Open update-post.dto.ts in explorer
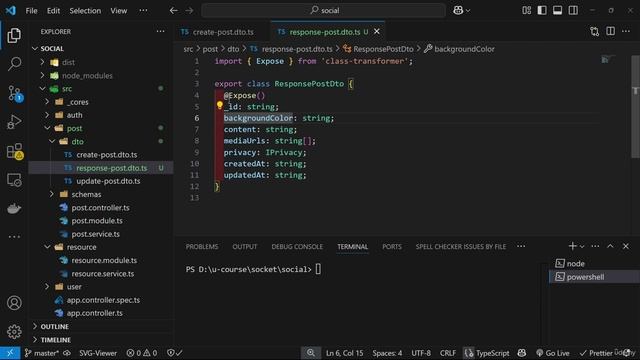This screenshot has width=640, height=360. [x=108, y=181]
